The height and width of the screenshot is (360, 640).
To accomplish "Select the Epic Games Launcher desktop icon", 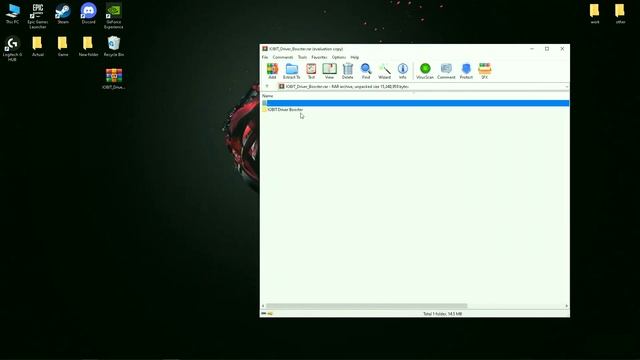I will [38, 16].
